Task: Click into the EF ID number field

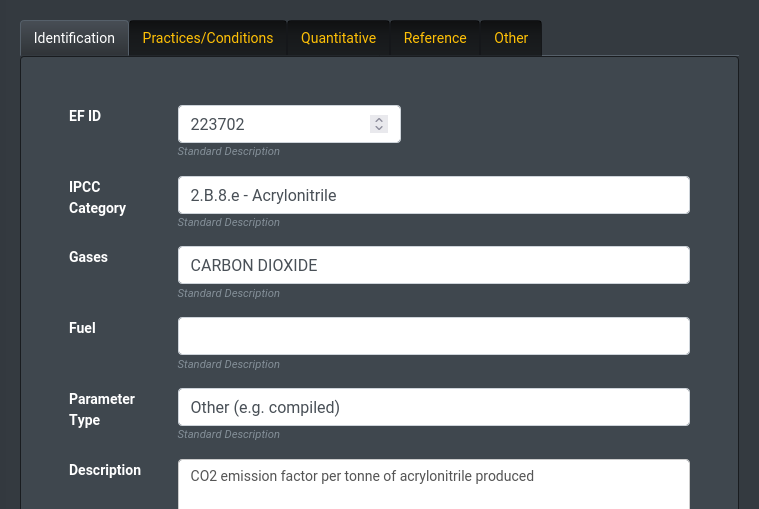Action: click(x=270, y=125)
